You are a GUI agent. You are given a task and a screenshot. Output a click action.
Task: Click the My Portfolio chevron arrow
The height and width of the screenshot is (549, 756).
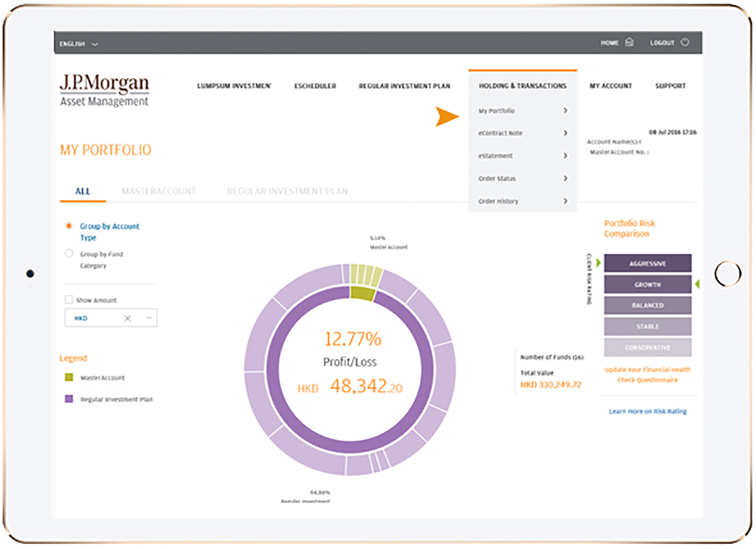[x=565, y=110]
